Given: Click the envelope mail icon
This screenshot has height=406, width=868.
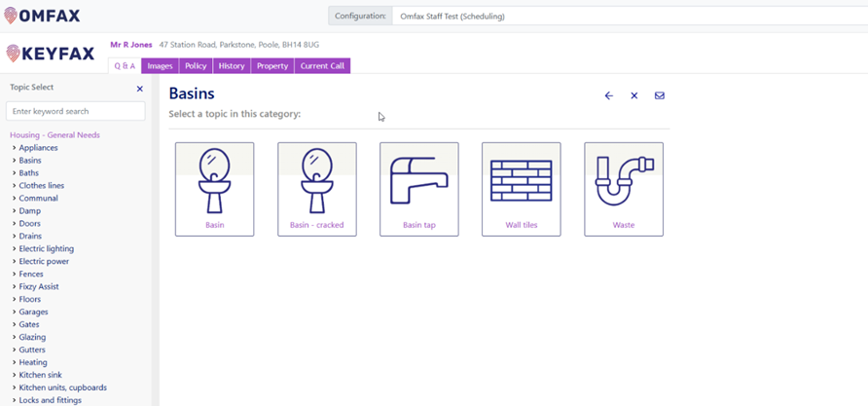Looking at the screenshot, I should tap(660, 95).
